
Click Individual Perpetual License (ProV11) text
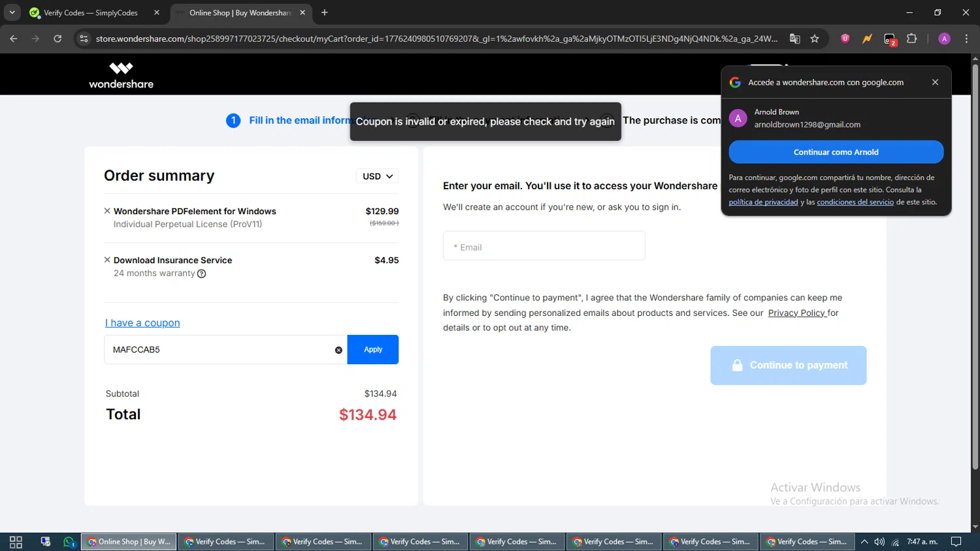coord(188,224)
